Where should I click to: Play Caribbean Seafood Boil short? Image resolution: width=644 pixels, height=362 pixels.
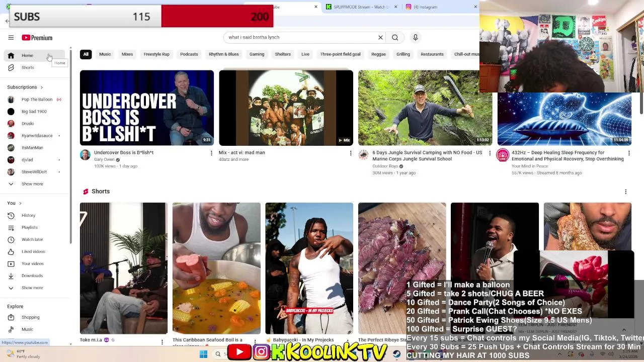click(216, 268)
